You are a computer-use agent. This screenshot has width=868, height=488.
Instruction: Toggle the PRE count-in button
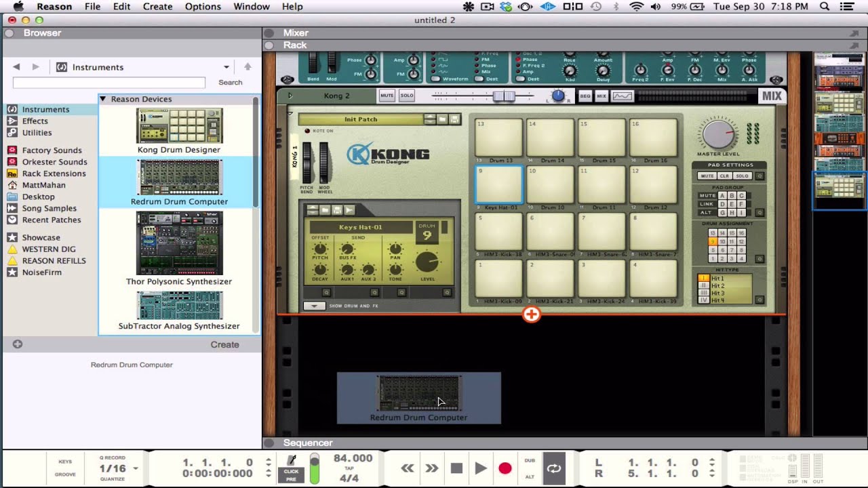pos(292,479)
